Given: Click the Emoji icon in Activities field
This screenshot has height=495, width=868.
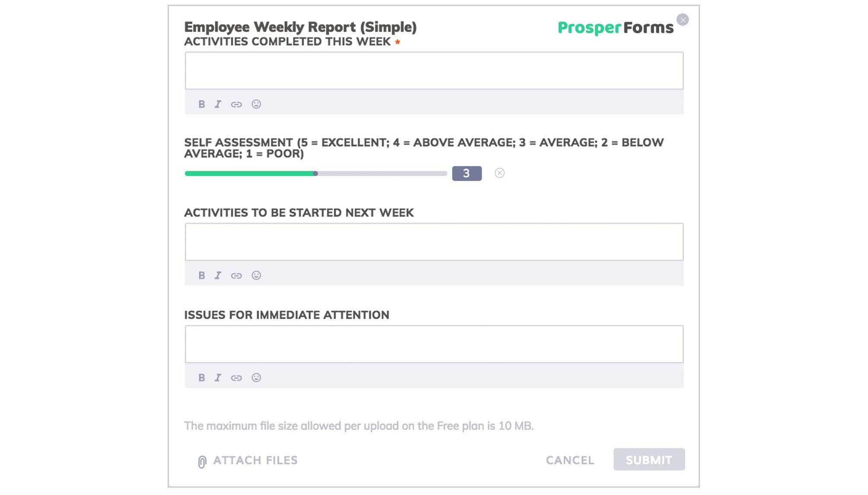Looking at the screenshot, I should tap(256, 104).
